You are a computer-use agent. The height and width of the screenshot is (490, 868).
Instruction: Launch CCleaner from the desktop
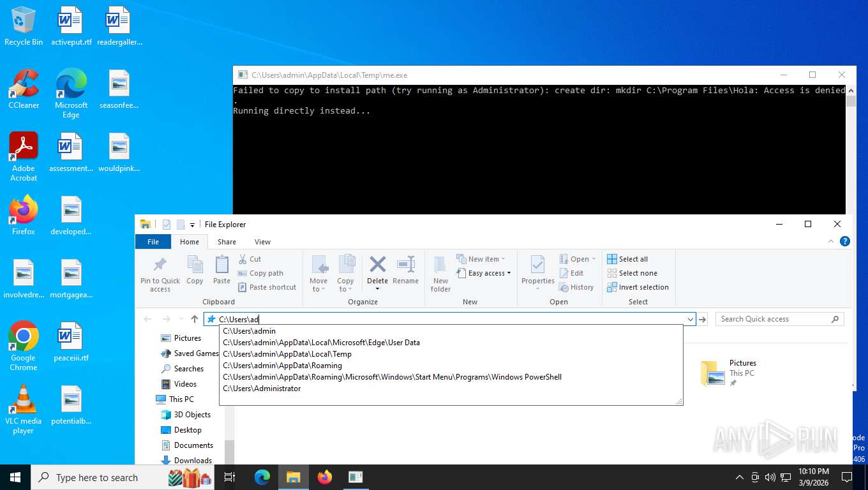click(x=24, y=89)
